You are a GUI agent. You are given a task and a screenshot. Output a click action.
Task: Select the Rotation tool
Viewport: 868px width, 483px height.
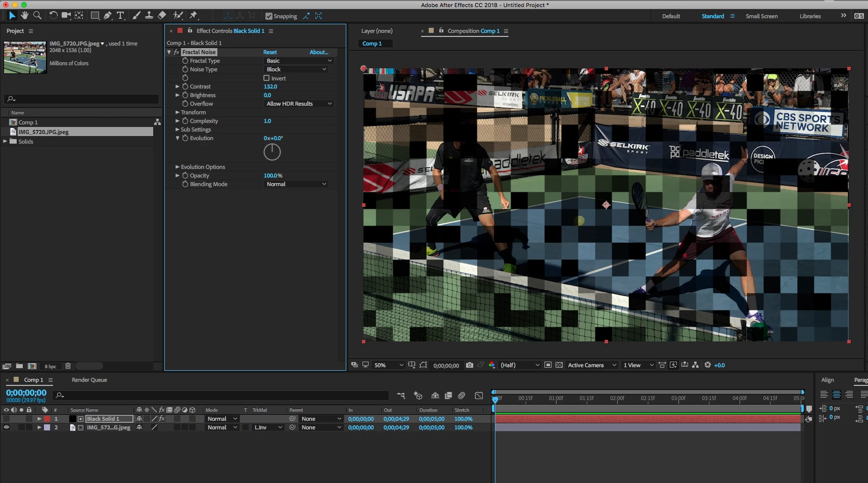pyautogui.click(x=53, y=16)
